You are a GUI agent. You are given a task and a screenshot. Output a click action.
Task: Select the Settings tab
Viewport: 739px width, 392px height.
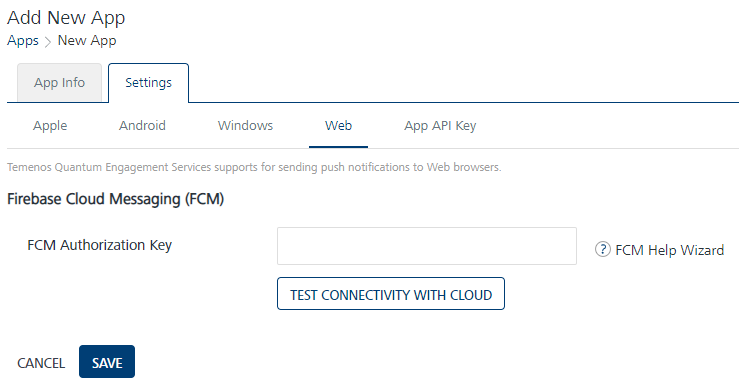148,82
